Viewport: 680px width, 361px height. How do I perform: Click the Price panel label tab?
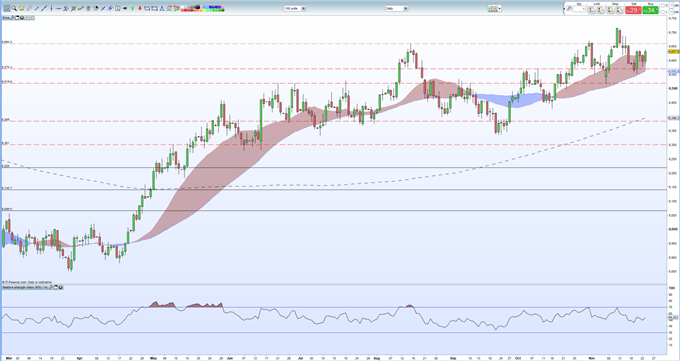tap(6, 18)
